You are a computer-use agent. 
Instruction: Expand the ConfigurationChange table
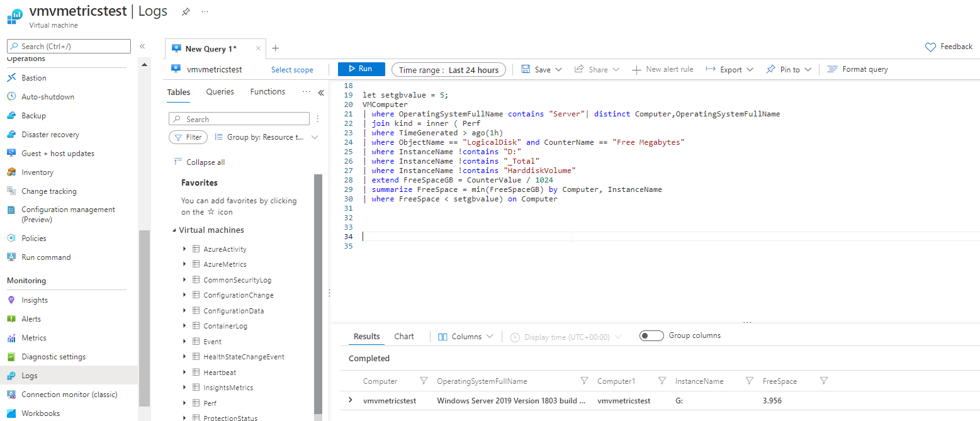[x=184, y=295]
